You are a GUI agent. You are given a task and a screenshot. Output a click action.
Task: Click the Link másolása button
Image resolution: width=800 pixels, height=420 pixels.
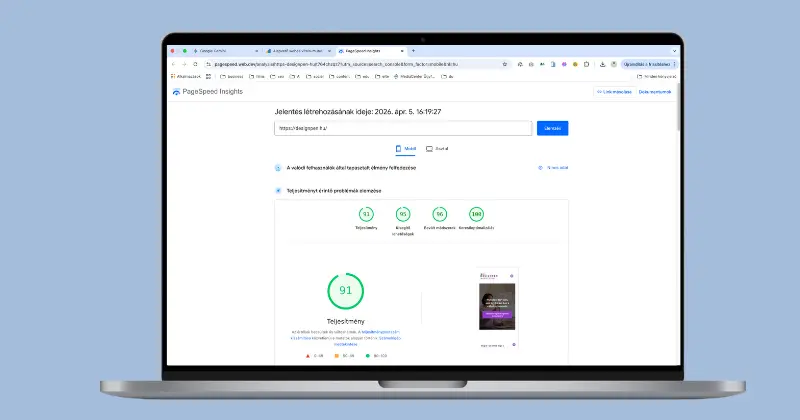coord(614,92)
